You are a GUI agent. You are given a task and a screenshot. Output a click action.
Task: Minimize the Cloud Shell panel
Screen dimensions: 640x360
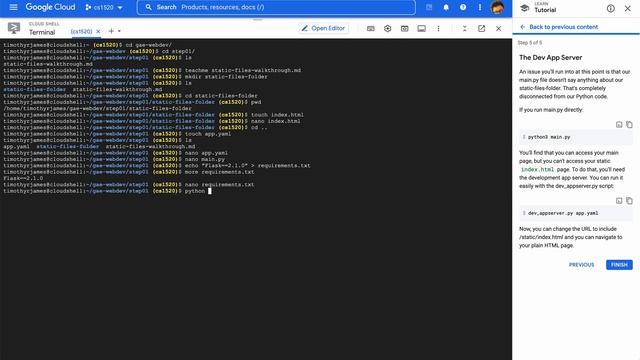pyautogui.click(x=464, y=29)
